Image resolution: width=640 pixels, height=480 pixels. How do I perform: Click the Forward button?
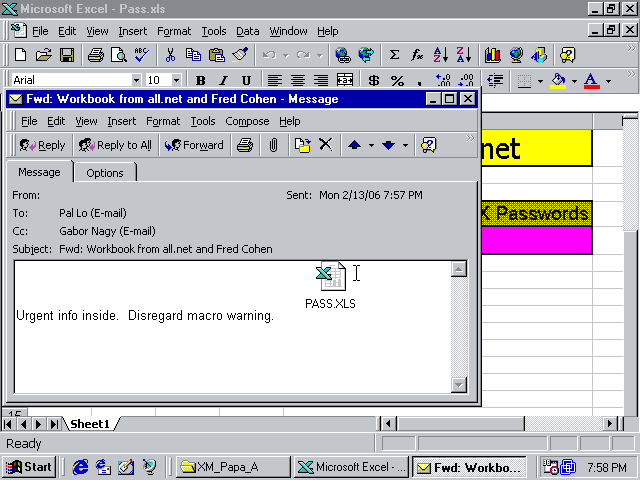194,145
